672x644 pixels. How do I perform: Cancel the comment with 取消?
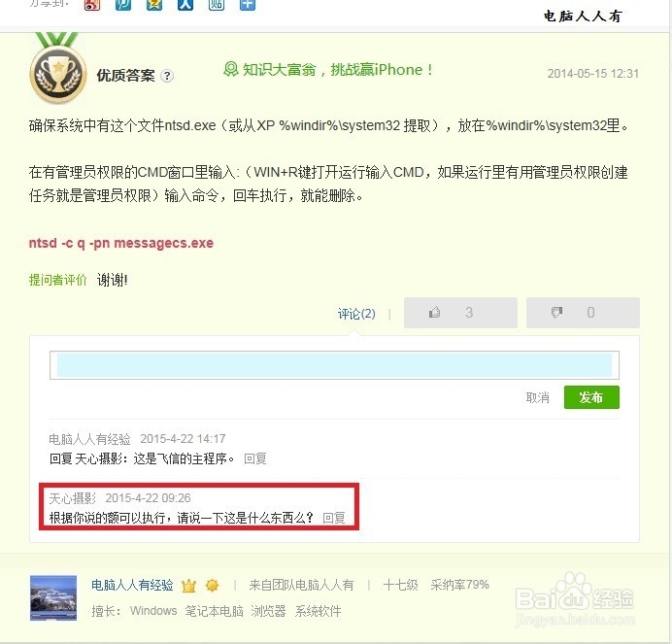point(537,397)
